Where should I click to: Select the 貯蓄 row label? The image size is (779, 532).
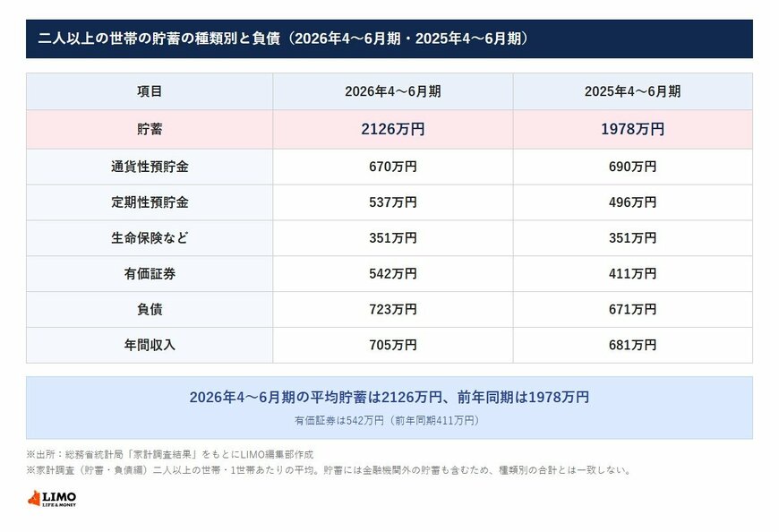[150, 129]
